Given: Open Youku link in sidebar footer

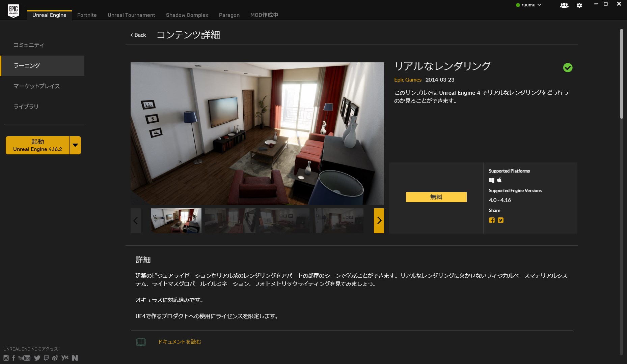Looking at the screenshot, I should point(65,358).
